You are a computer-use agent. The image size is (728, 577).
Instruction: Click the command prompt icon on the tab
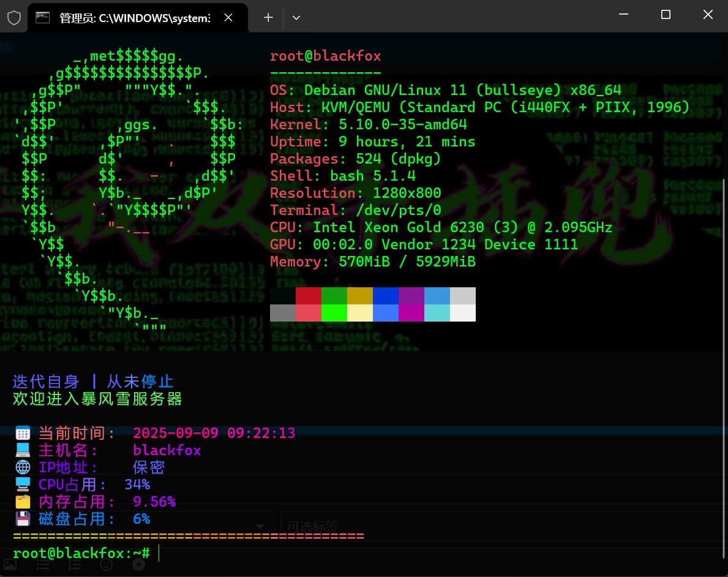tap(43, 18)
